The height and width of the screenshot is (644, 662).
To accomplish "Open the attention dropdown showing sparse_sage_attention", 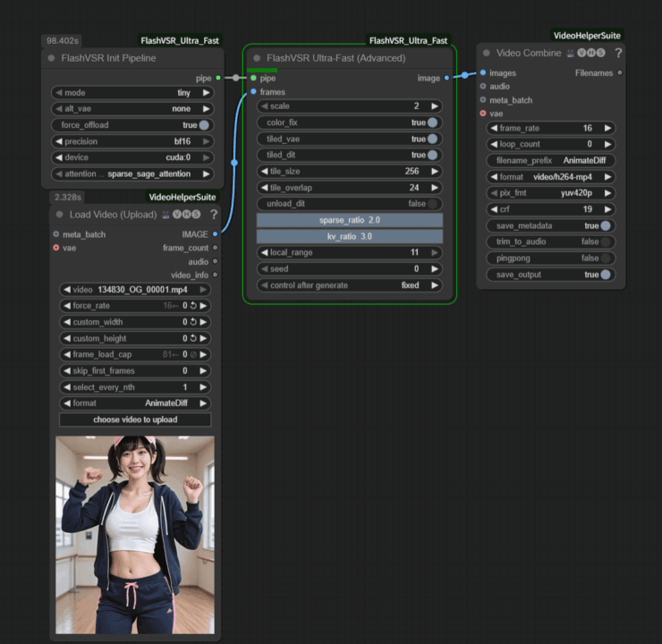I will pyautogui.click(x=132, y=174).
